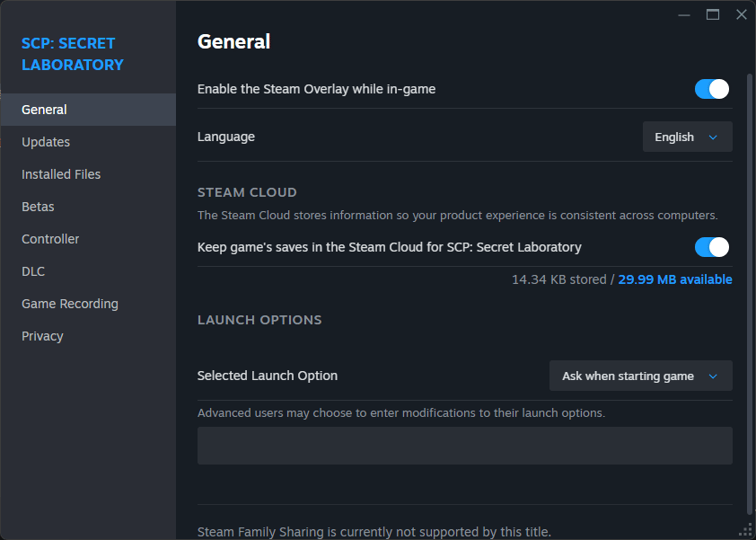Focus the launch options text field
The height and width of the screenshot is (540, 756).
click(465, 446)
